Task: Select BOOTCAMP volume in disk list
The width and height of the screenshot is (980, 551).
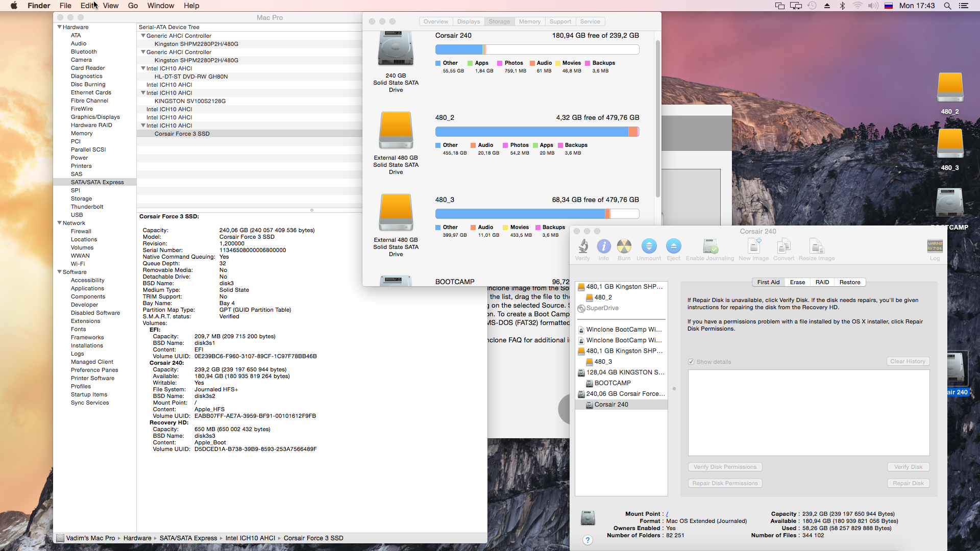Action: click(612, 383)
